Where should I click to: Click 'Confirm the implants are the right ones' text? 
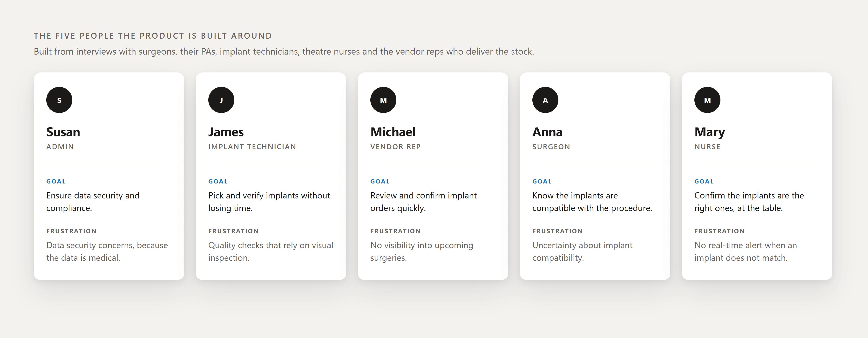tap(749, 202)
